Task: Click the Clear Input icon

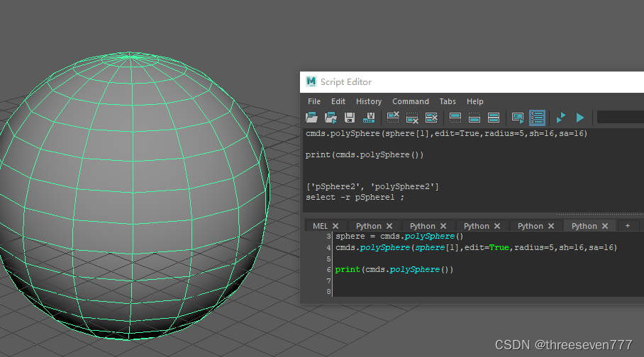Action: (412, 118)
